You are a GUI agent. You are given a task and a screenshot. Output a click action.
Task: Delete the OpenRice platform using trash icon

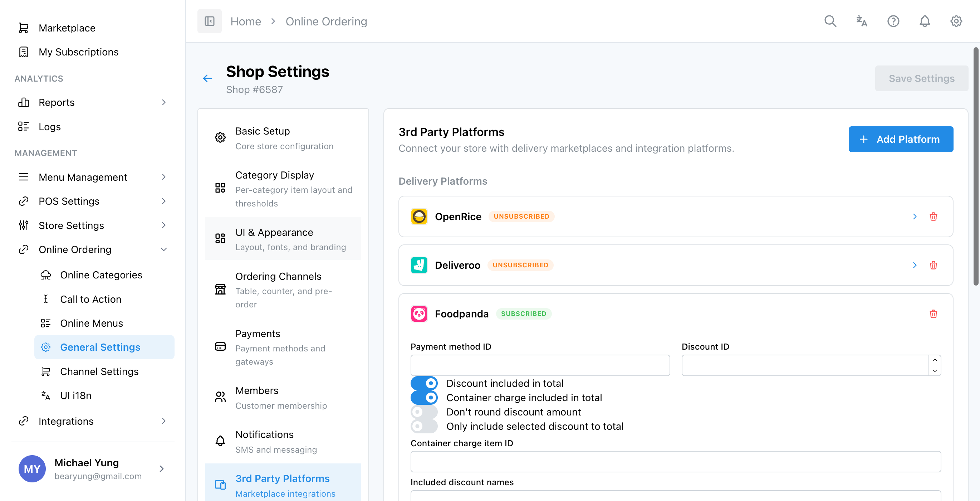click(933, 216)
